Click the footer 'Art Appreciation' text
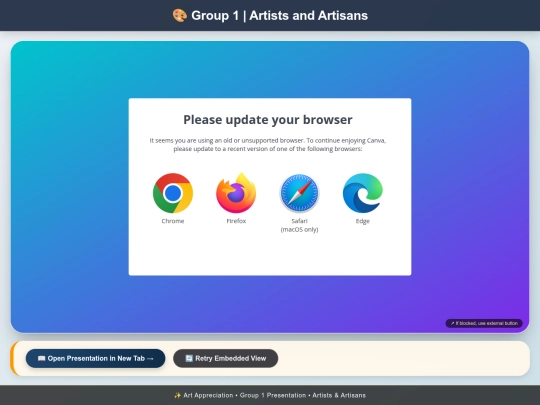 (x=208, y=395)
